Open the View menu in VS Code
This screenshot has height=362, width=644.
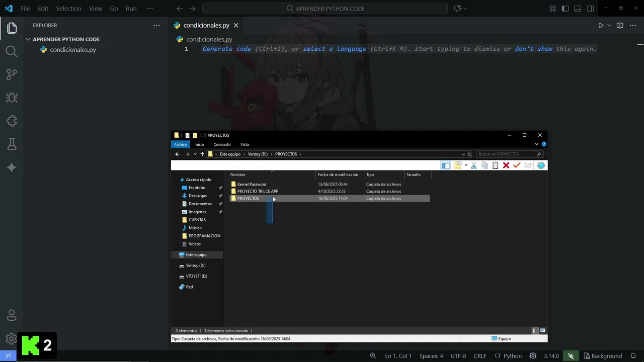pyautogui.click(x=95, y=9)
